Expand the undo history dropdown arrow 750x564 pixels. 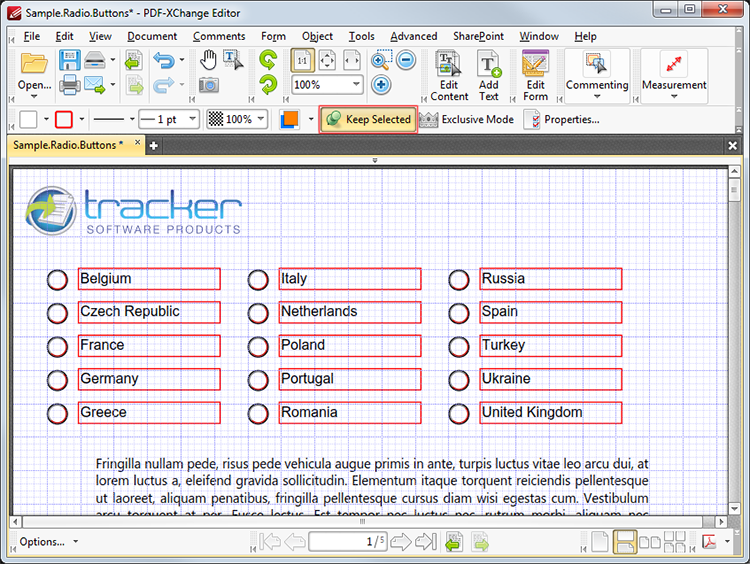[182, 60]
